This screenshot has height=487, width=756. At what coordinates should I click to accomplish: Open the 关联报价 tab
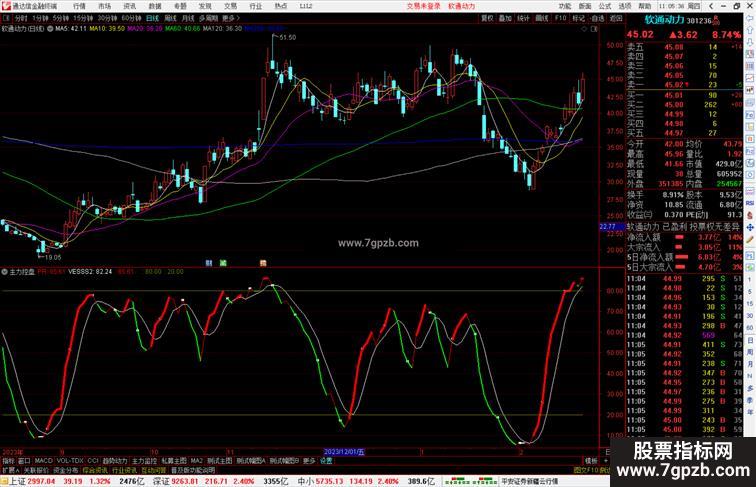[x=36, y=470]
